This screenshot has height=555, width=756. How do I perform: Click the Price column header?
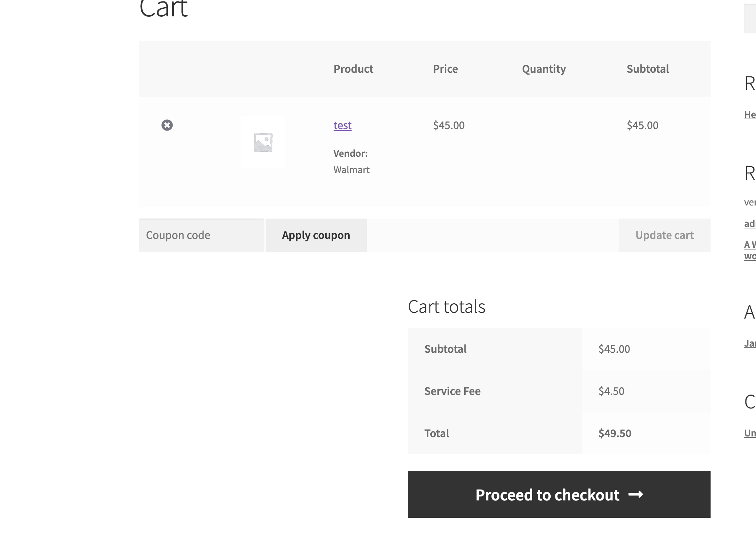click(445, 69)
